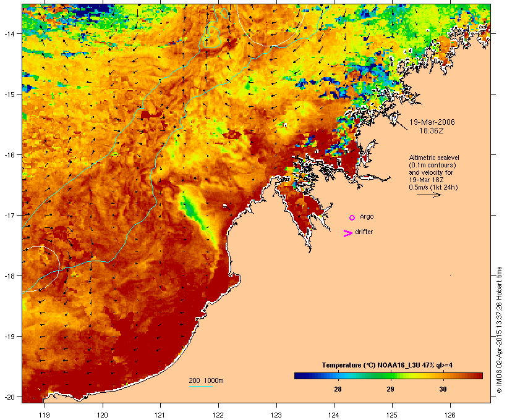Click the Temperature NOAA16_L3U colorbar title
The image size is (507, 420).
click(x=387, y=366)
